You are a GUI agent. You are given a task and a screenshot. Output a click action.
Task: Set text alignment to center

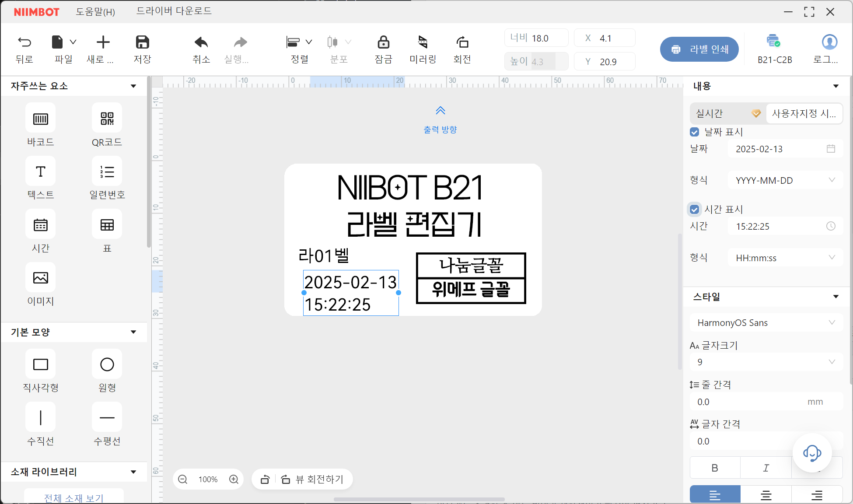[x=766, y=495]
